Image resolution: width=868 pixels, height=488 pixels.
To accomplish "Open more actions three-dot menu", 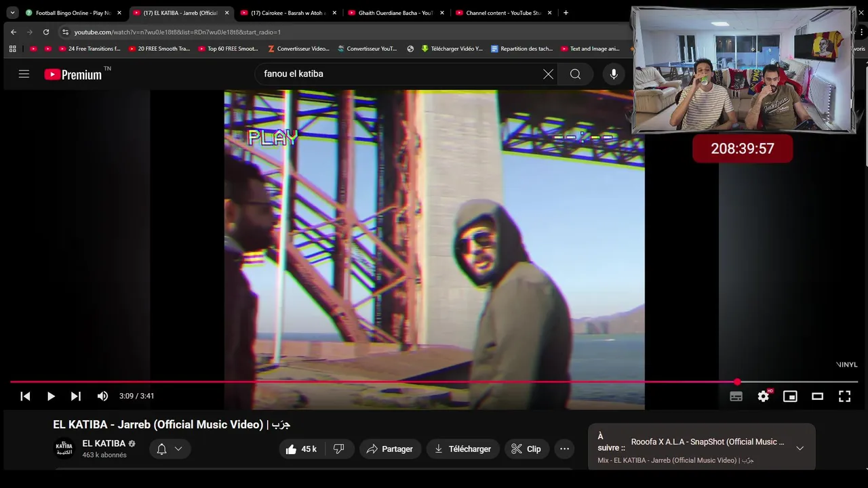I will pos(564,449).
